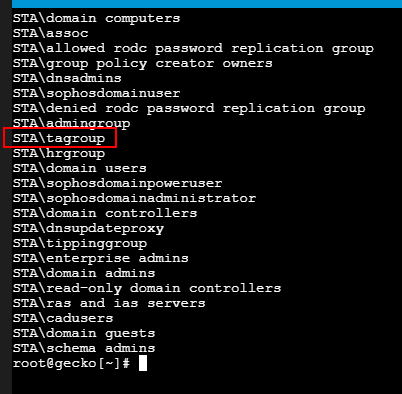Viewport: 402px width, 394px height.
Task: Click the denied rodc password replication group line
Action: 189,109
